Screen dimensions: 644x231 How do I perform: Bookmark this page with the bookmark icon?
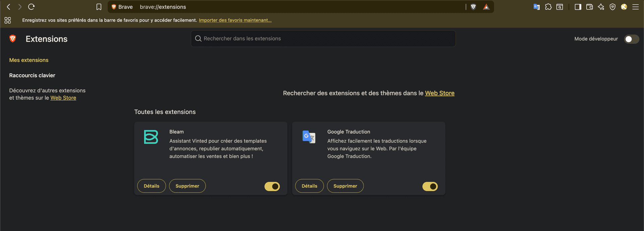coord(99,7)
